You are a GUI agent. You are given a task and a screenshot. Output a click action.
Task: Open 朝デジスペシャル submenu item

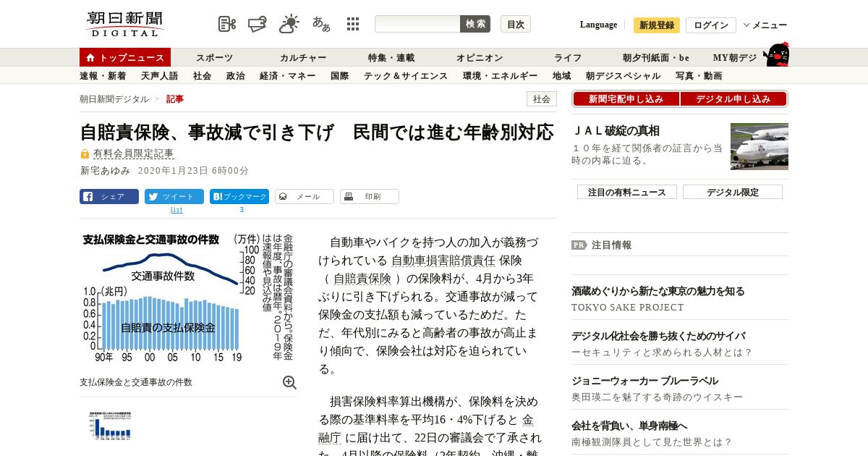[623, 75]
